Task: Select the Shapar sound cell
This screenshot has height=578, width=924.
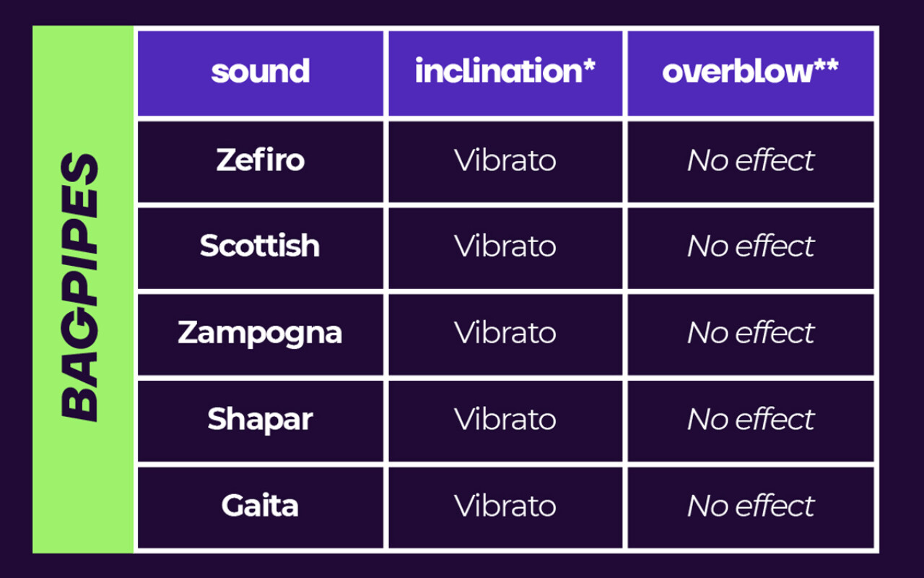Action: [260, 420]
